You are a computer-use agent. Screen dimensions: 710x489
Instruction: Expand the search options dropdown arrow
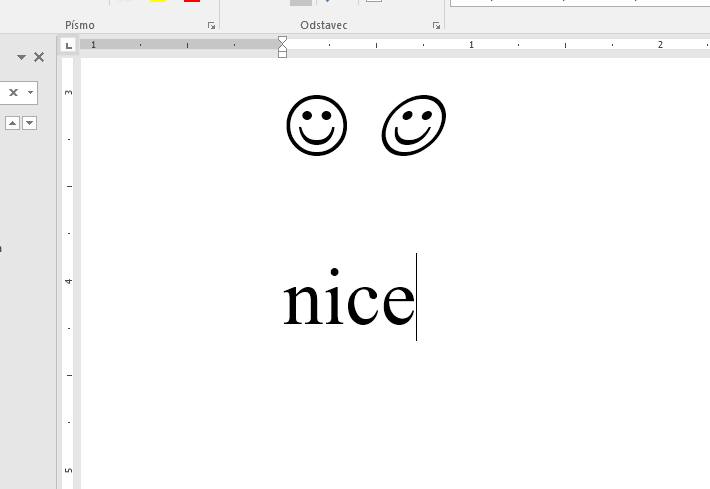click(30, 92)
